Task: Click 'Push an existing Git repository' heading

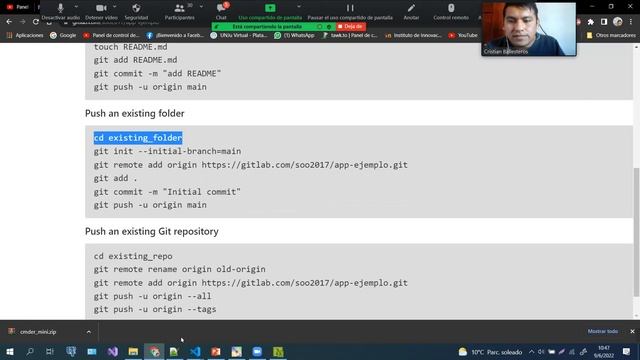Action: [152, 231]
